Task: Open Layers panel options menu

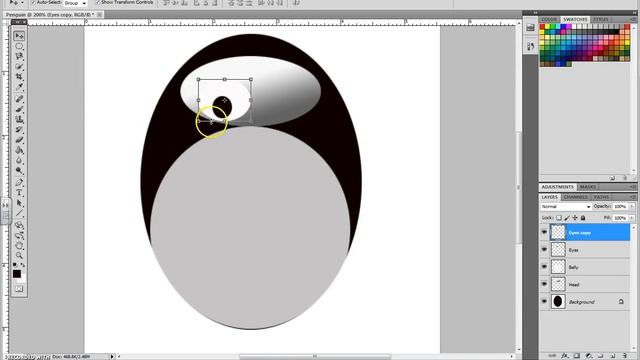Action: pos(633,197)
